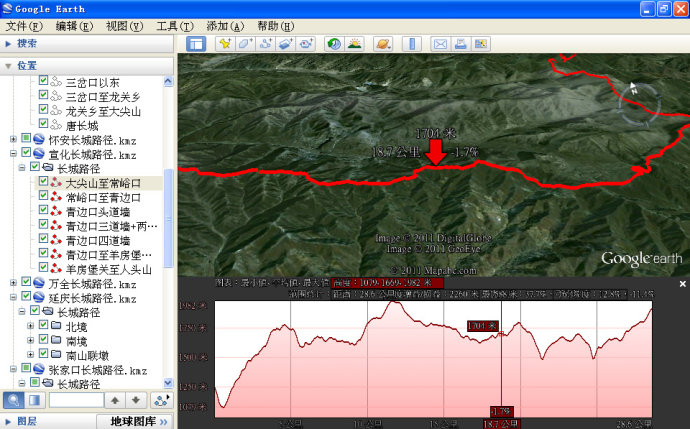
Task: Expand the 怀安长城路径.kmz tree node
Action: click(13, 139)
